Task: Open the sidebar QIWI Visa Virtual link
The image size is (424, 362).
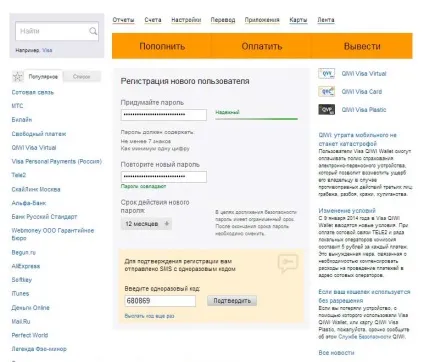Action: [x=34, y=147]
